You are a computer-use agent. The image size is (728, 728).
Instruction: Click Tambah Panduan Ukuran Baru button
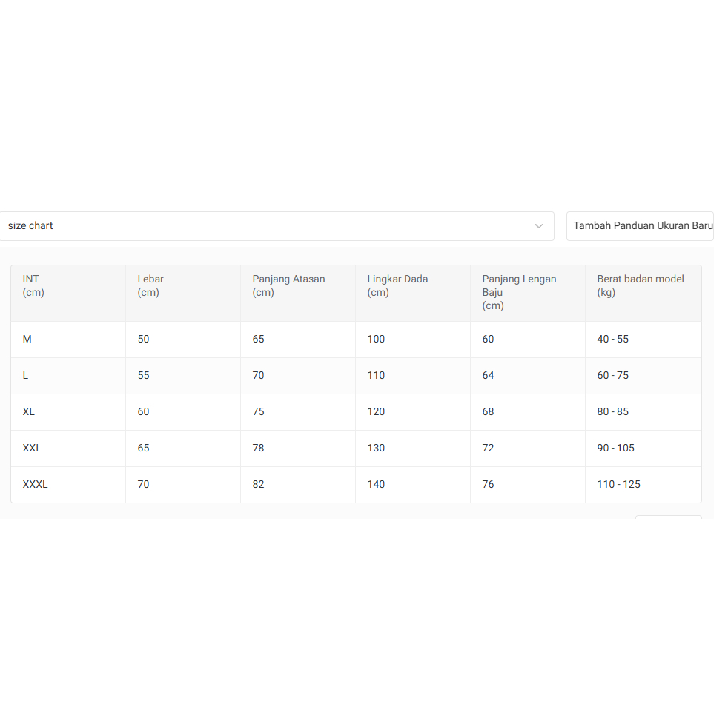642,226
